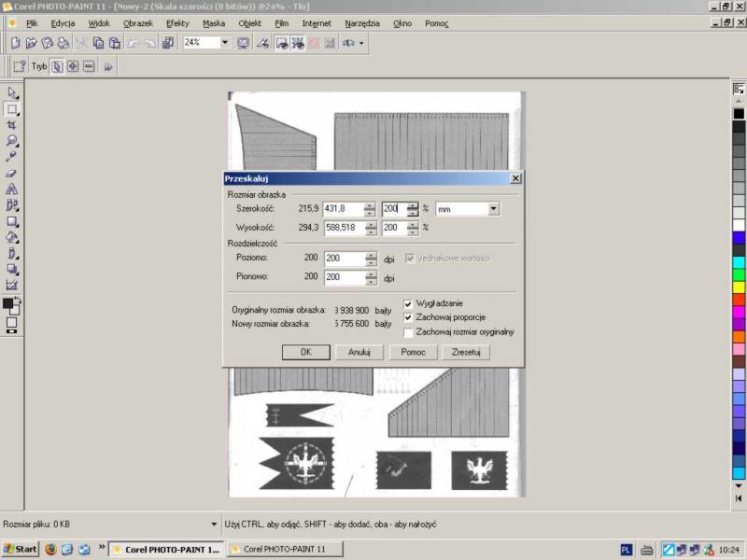This screenshot has height=560, width=747.
Task: Click the color palette scroll down arrow
Action: (739, 485)
